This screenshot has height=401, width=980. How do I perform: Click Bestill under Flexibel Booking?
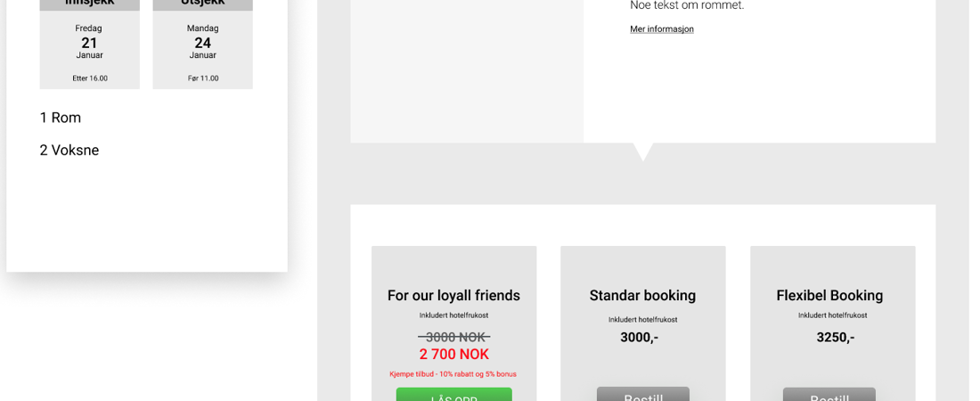point(829,395)
